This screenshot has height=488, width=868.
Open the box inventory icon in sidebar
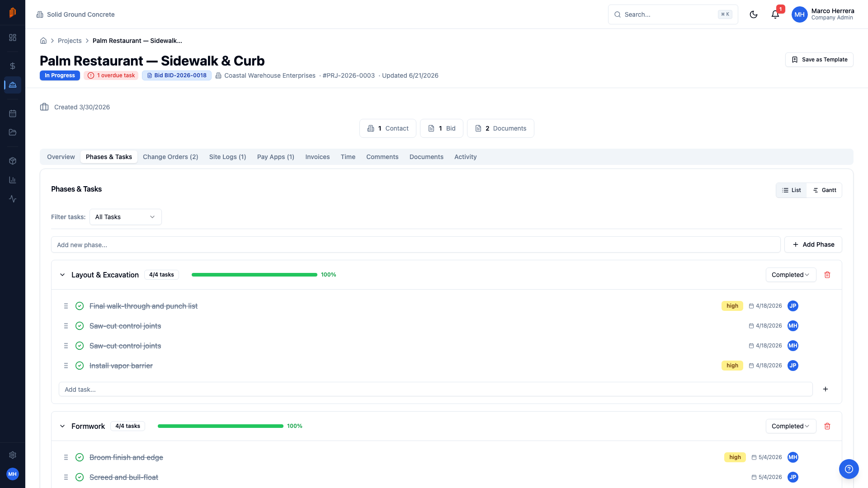(13, 161)
